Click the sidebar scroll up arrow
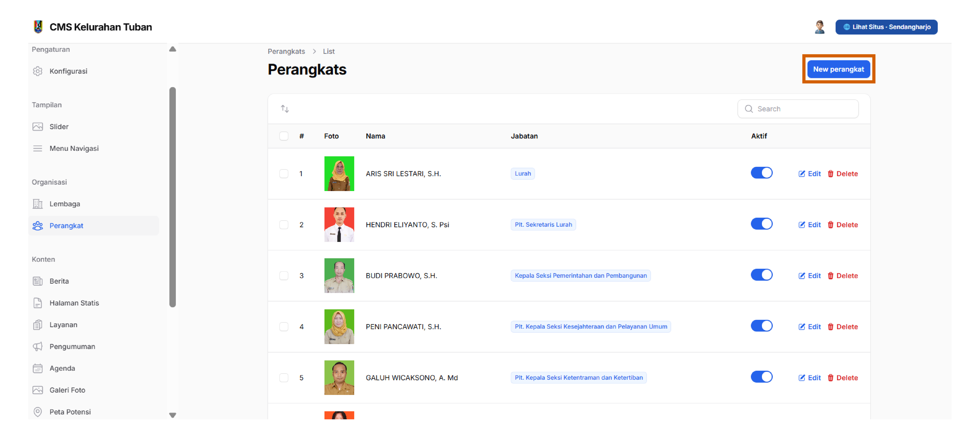Screen dimensions: 980x437 (x=173, y=49)
